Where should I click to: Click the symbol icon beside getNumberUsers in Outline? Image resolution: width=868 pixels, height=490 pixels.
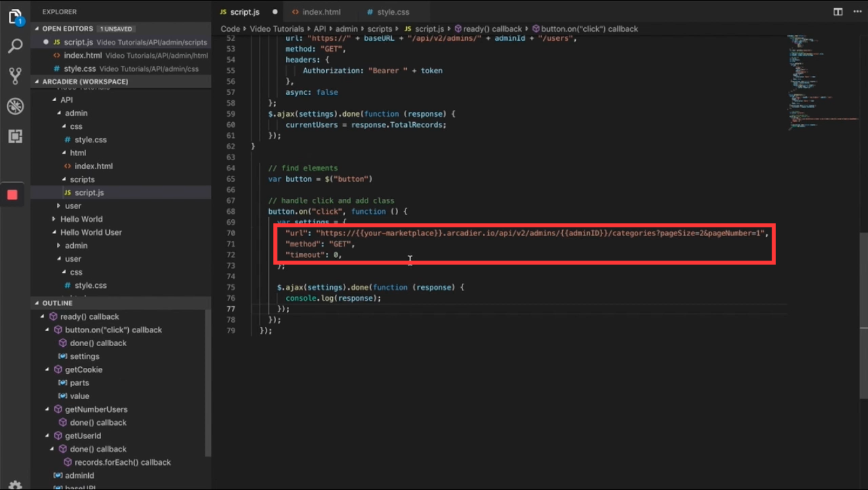tap(58, 409)
